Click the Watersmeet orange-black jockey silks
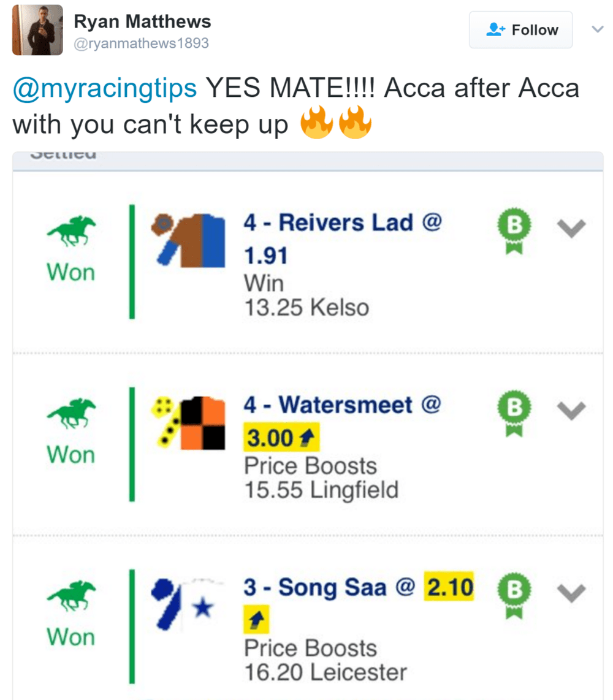This screenshot has height=700, width=613. pyautogui.click(x=188, y=421)
